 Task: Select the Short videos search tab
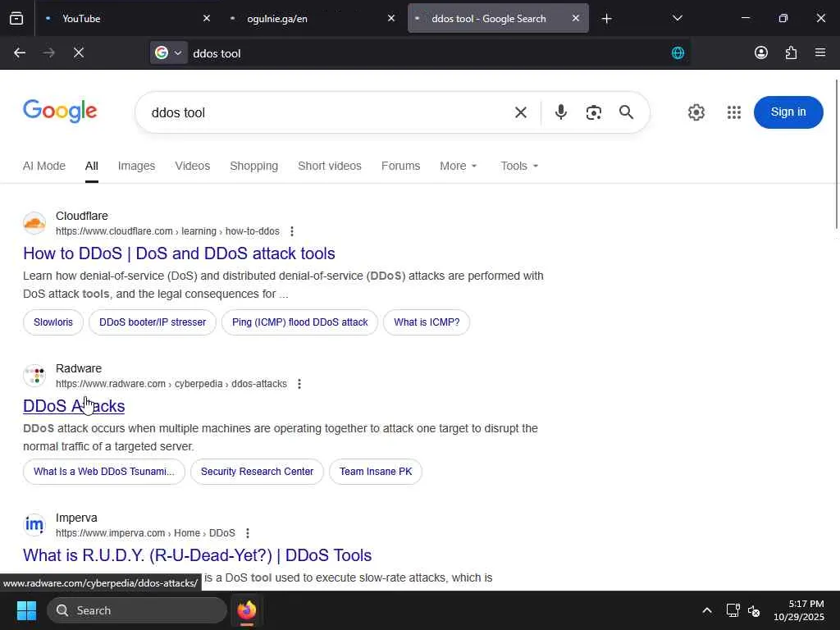coord(330,166)
